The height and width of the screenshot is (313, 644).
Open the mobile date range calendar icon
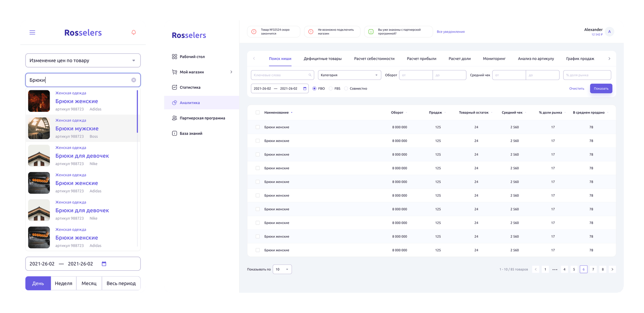104,264
